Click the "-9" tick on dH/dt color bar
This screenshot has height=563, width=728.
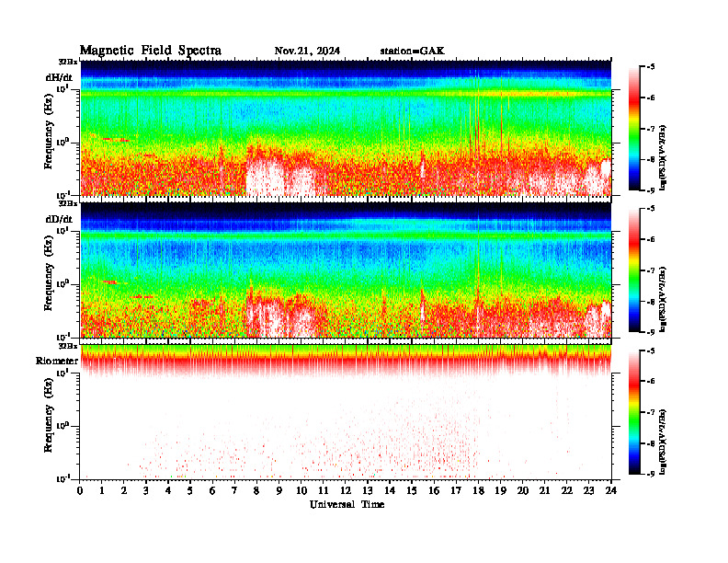click(651, 190)
